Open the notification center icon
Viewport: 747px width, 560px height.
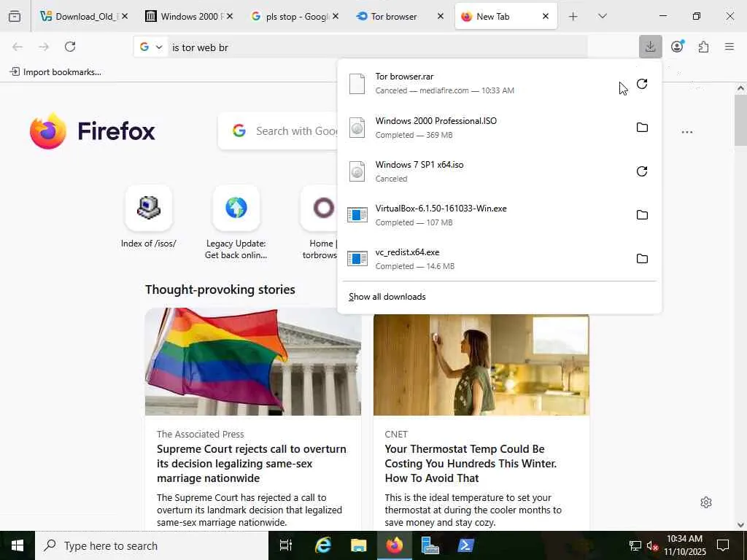723,545
